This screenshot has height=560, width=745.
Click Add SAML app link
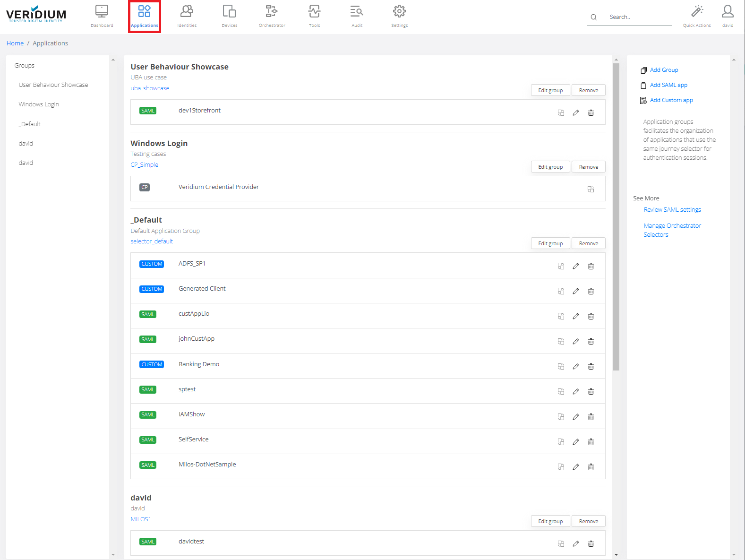668,85
